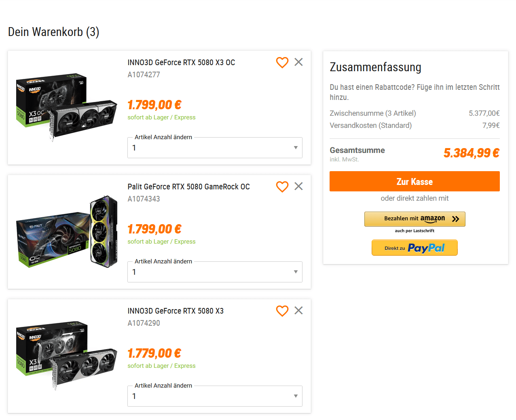This screenshot has width=516, height=420.
Task: Click the Zur Kasse checkout button
Action: 414,181
